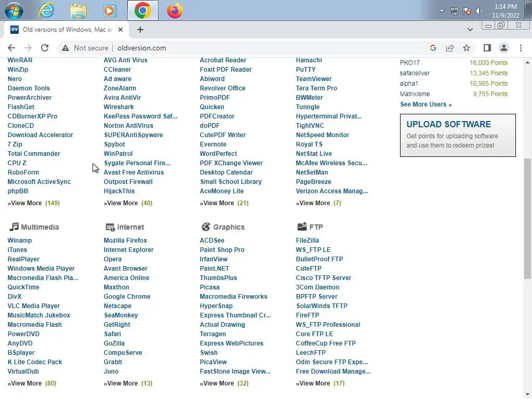The height and width of the screenshot is (399, 532).
Task: Open Chrome three-dot menu
Action: (521, 48)
